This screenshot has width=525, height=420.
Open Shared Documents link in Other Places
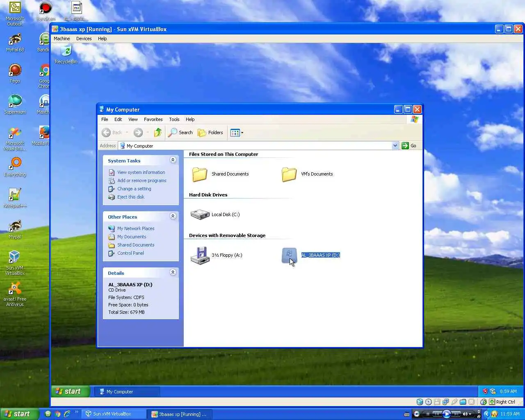[x=136, y=245]
